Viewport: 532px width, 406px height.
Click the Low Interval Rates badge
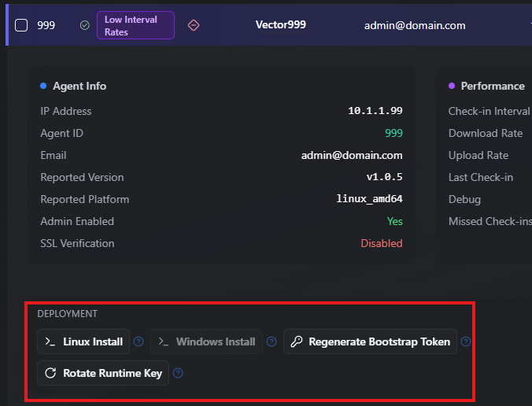pyautogui.click(x=135, y=25)
